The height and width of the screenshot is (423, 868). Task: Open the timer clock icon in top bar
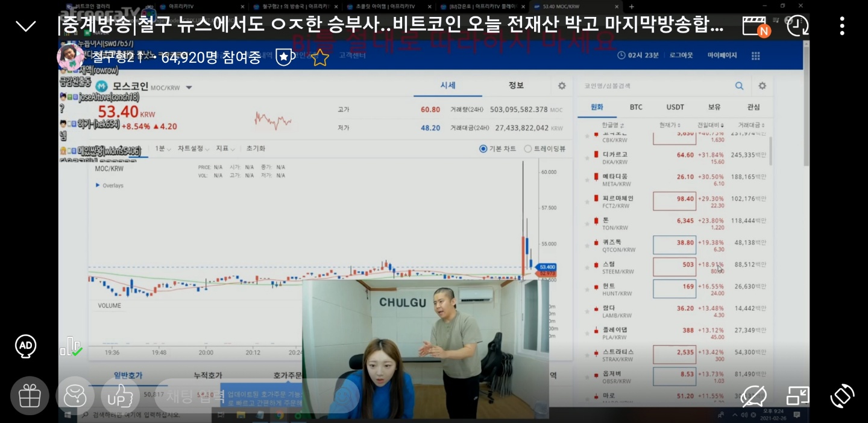[797, 25]
